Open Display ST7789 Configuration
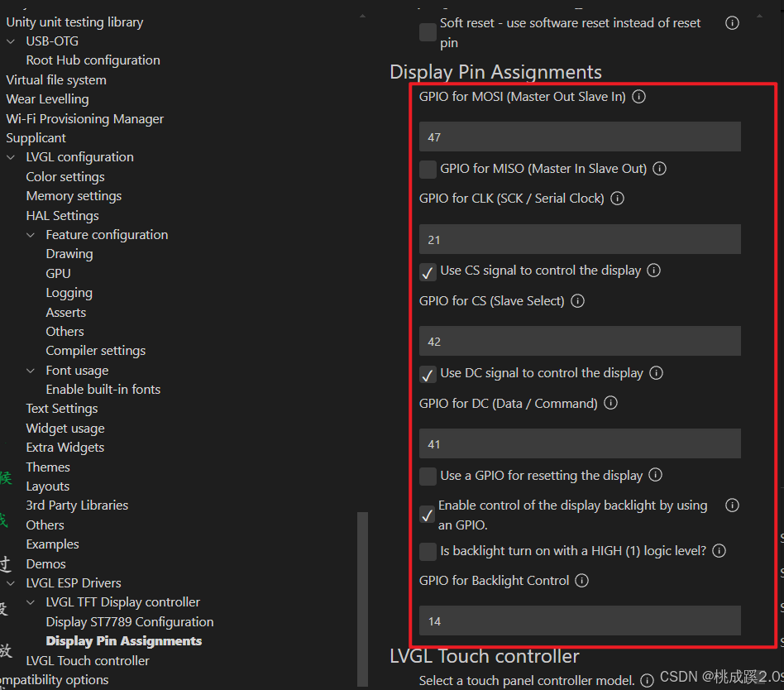The height and width of the screenshot is (690, 784). (x=130, y=622)
